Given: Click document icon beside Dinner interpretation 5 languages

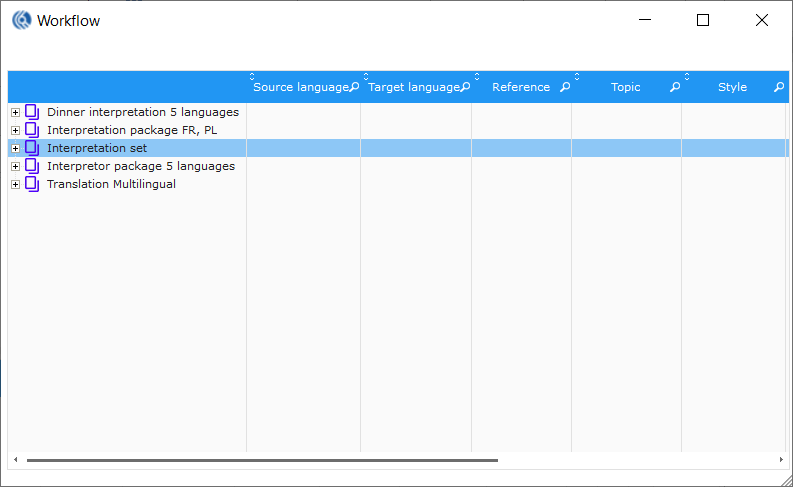Looking at the screenshot, I should click(x=32, y=112).
